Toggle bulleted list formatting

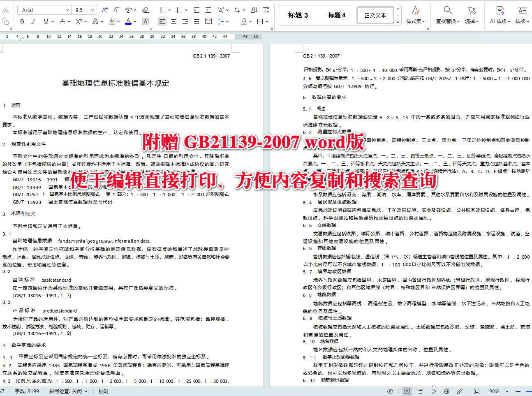(162, 9)
